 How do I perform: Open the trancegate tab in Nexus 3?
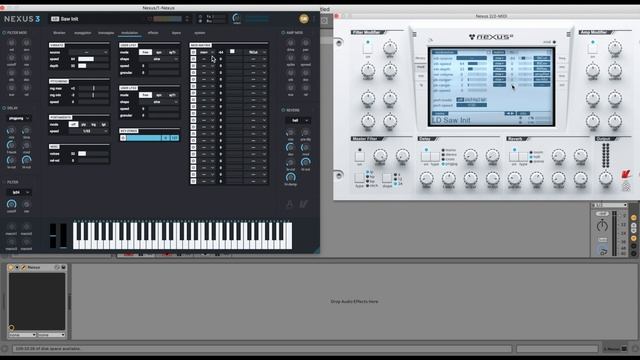(x=106, y=33)
